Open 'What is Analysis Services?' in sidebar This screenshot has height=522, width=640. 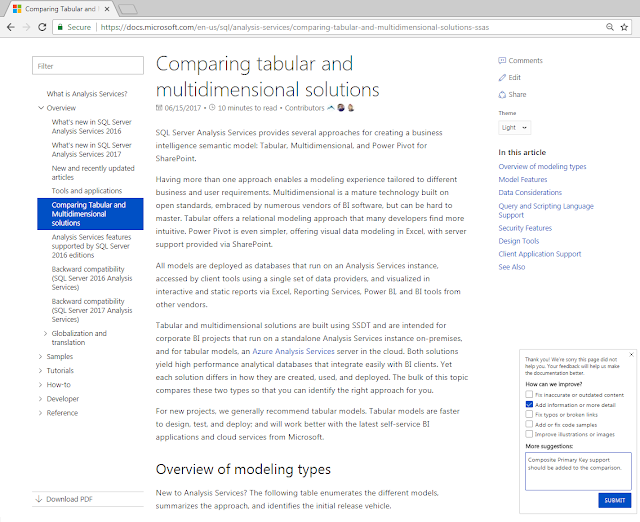(87, 94)
